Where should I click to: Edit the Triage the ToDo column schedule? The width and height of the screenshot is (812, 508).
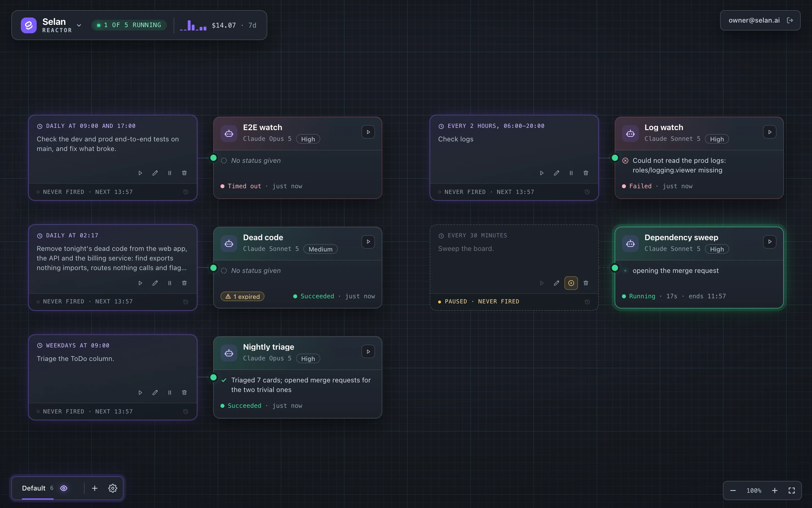[x=155, y=392]
